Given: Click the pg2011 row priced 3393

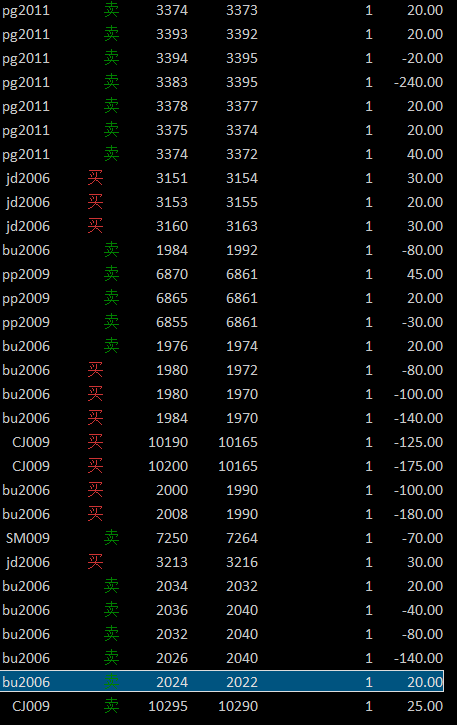Looking at the screenshot, I should pyautogui.click(x=222, y=34).
